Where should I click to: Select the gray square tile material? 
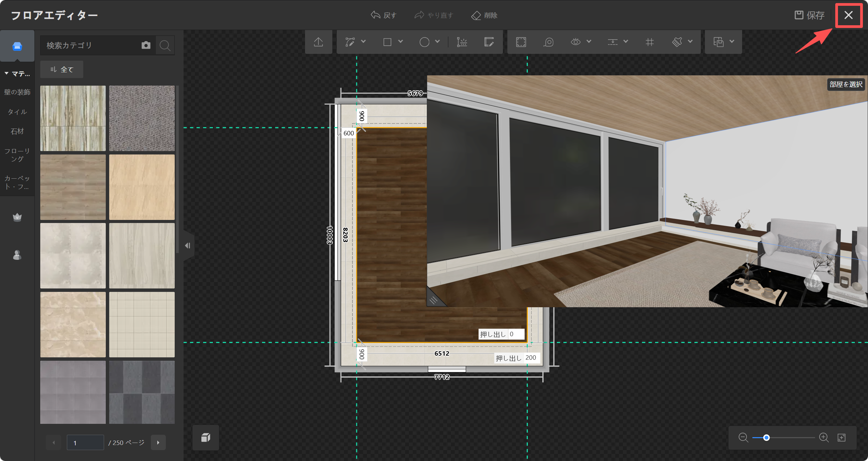[x=73, y=392]
